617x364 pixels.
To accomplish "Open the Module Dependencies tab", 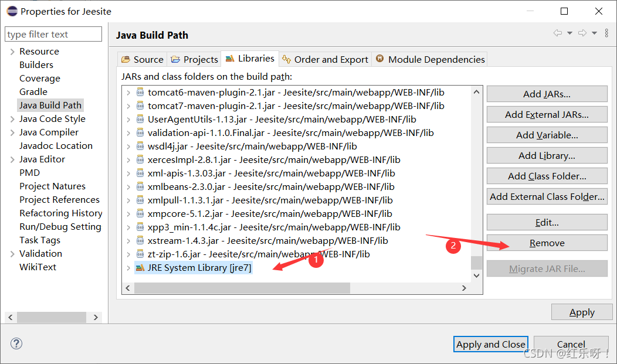I will pyautogui.click(x=430, y=59).
